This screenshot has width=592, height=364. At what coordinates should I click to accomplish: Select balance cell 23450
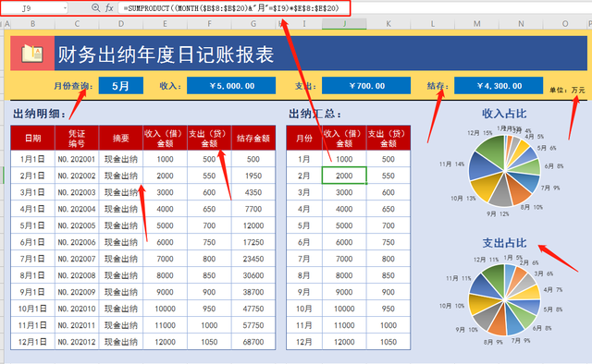point(253,259)
